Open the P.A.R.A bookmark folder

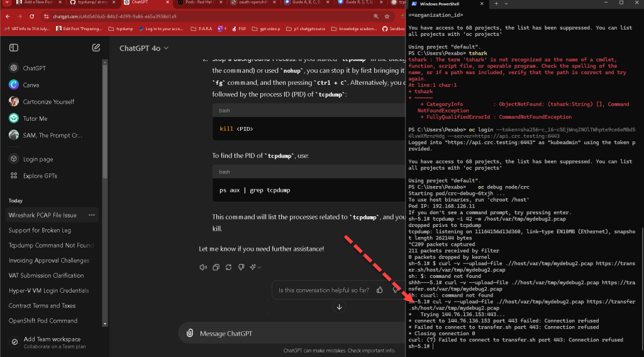coord(201,29)
